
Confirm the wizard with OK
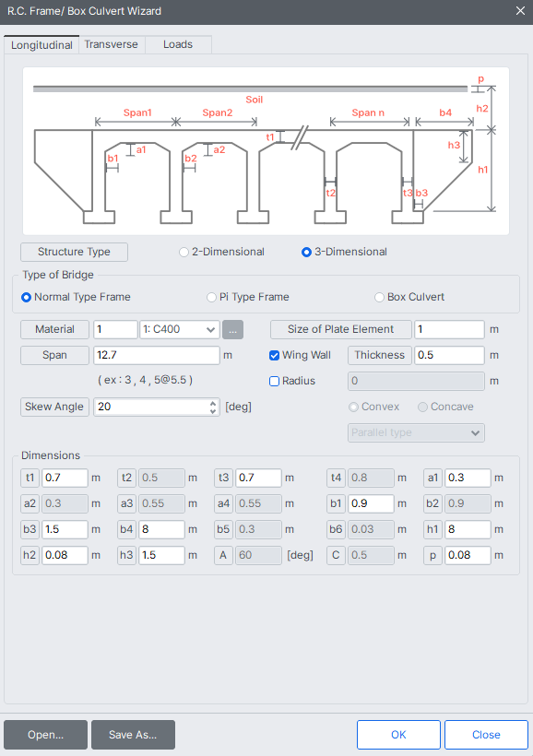coord(398,735)
